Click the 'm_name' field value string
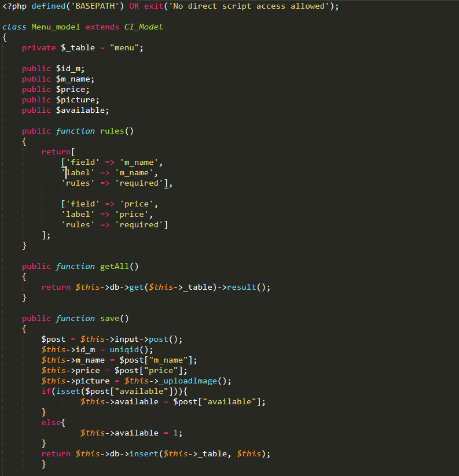 click(x=139, y=163)
